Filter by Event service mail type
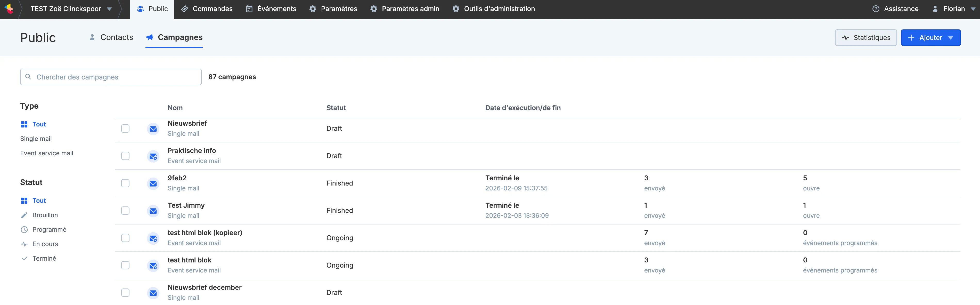 click(46, 153)
